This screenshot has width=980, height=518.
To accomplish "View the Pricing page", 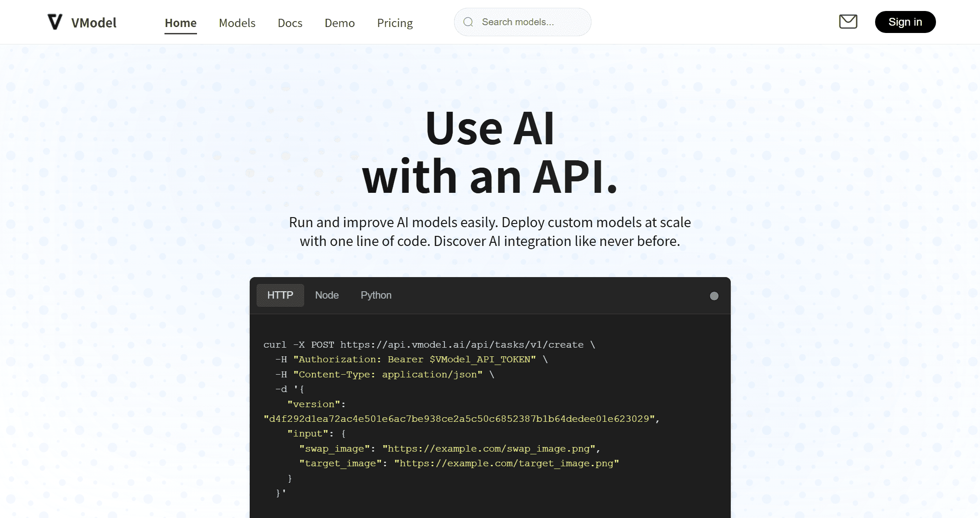I will pos(395,23).
